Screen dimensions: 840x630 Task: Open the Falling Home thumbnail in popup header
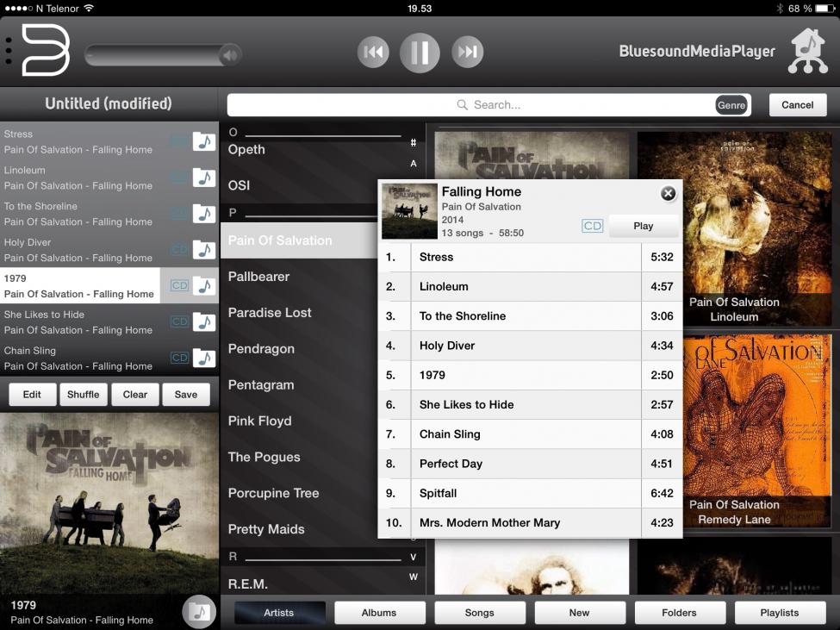[409, 212]
